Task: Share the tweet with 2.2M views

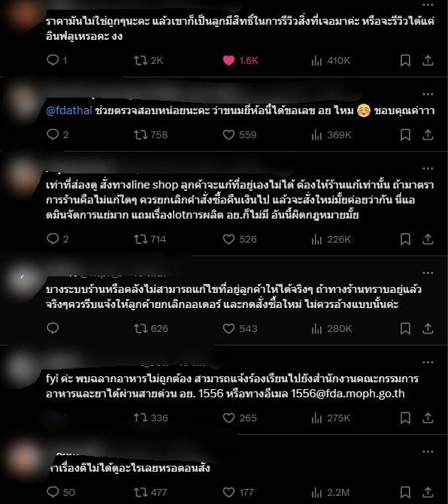Action: pos(428,492)
